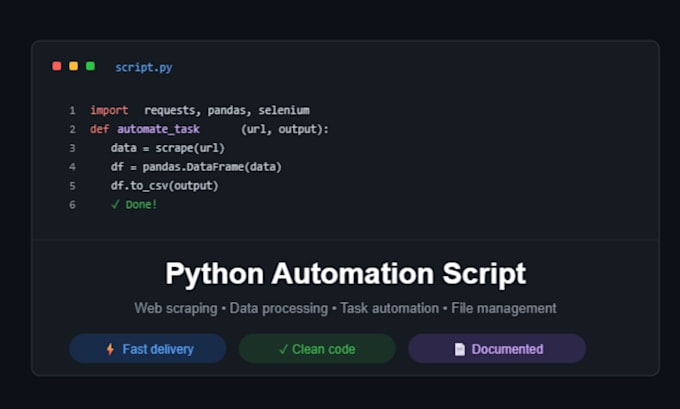Click line number 1 in gutter
The height and width of the screenshot is (409, 680).
click(x=72, y=111)
